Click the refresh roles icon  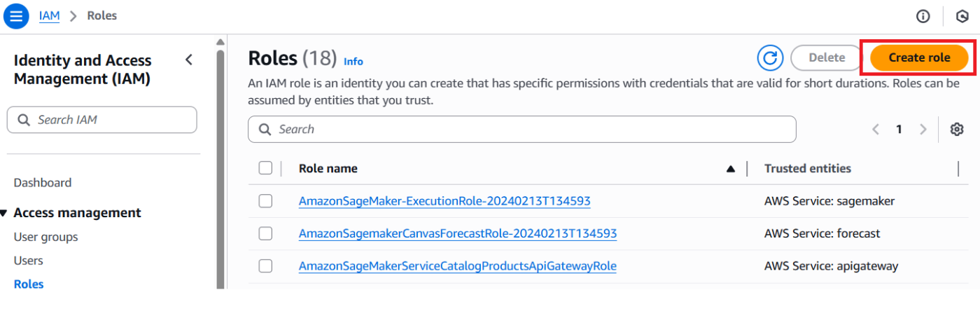pos(770,58)
